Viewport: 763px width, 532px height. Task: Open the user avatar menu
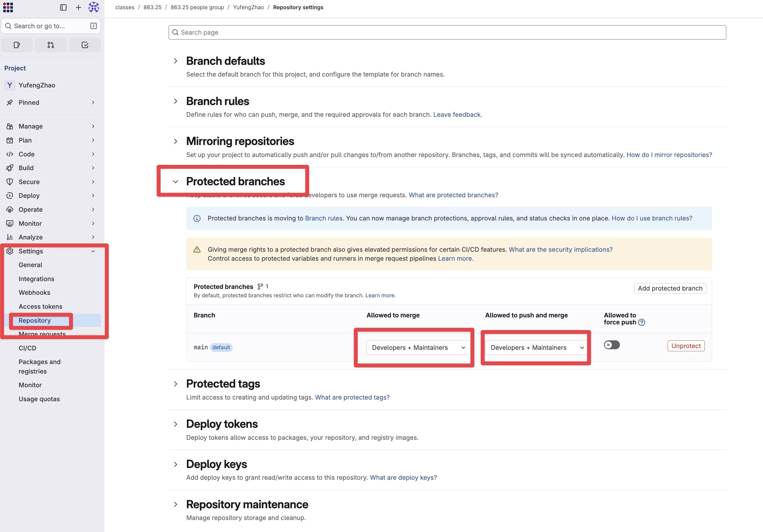[94, 7]
